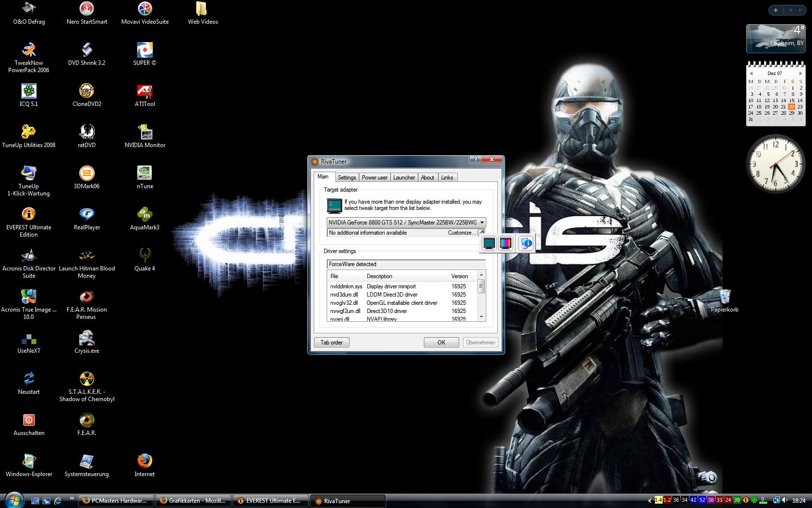Click the ICQ flower tray icon

[x=754, y=500]
